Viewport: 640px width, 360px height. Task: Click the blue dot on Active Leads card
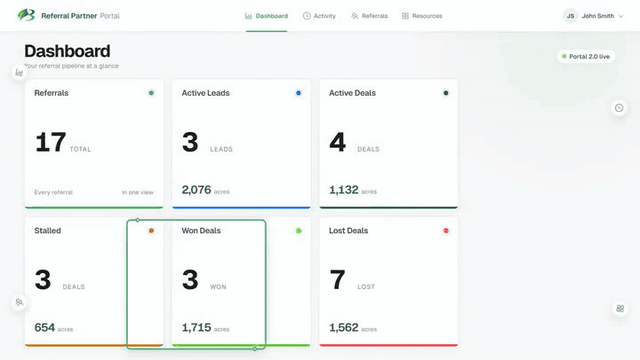pyautogui.click(x=298, y=93)
